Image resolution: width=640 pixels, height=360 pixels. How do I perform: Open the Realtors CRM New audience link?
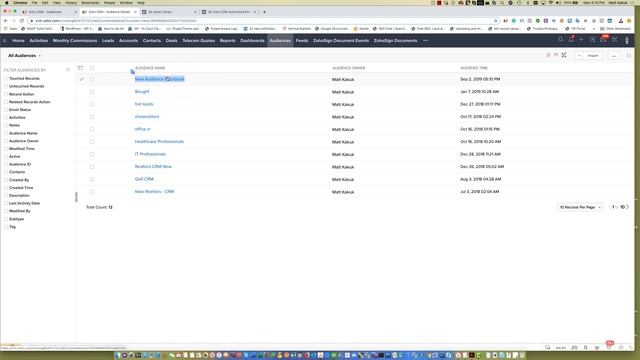(153, 167)
